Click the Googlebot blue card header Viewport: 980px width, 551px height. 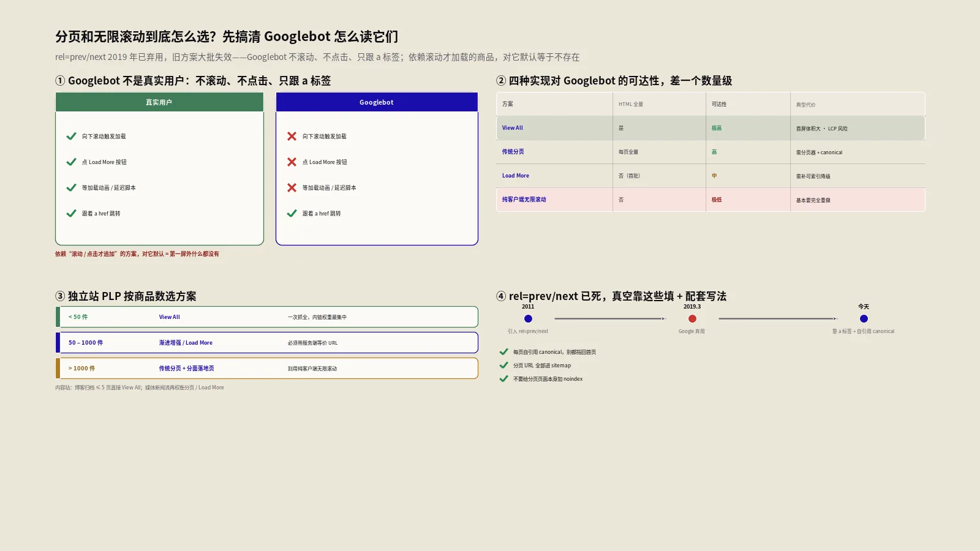coord(377,102)
